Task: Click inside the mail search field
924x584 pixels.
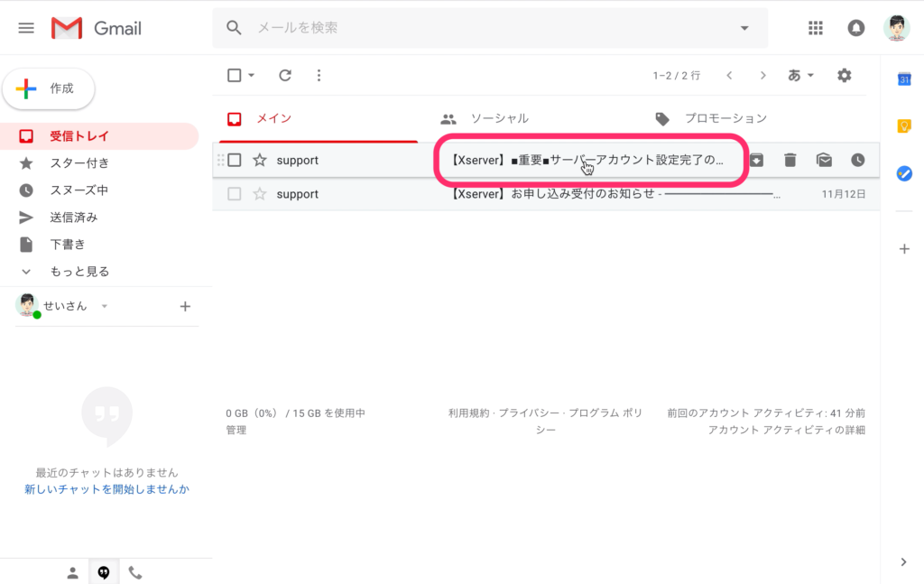Action: tap(451, 28)
